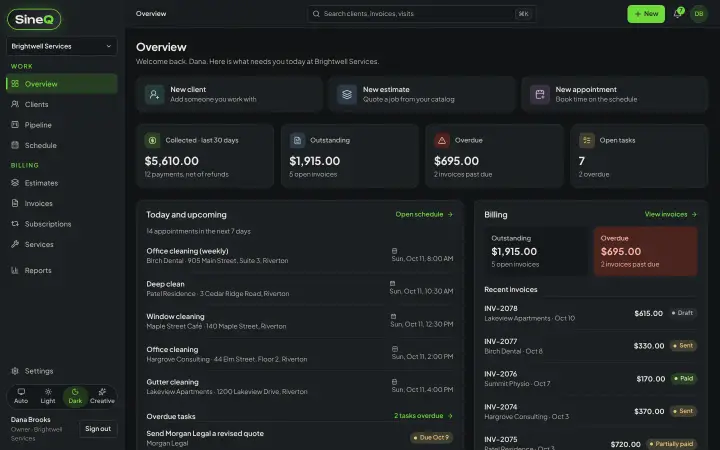Click the Reports bar chart icon
Screen dimensions: 720x450
tap(15, 270)
